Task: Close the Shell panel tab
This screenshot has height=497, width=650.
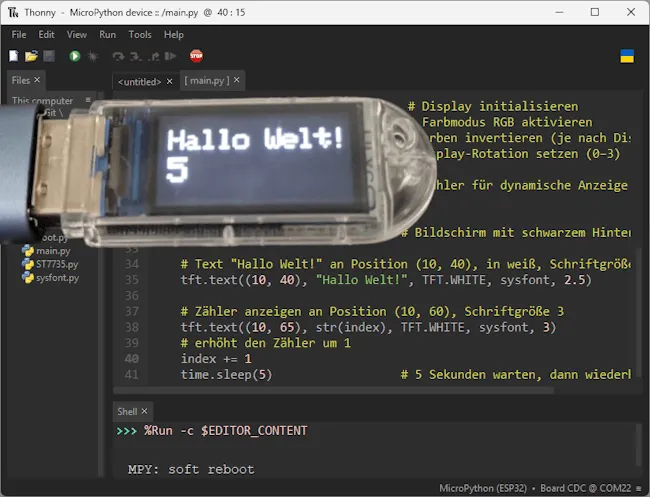Action: (x=143, y=411)
